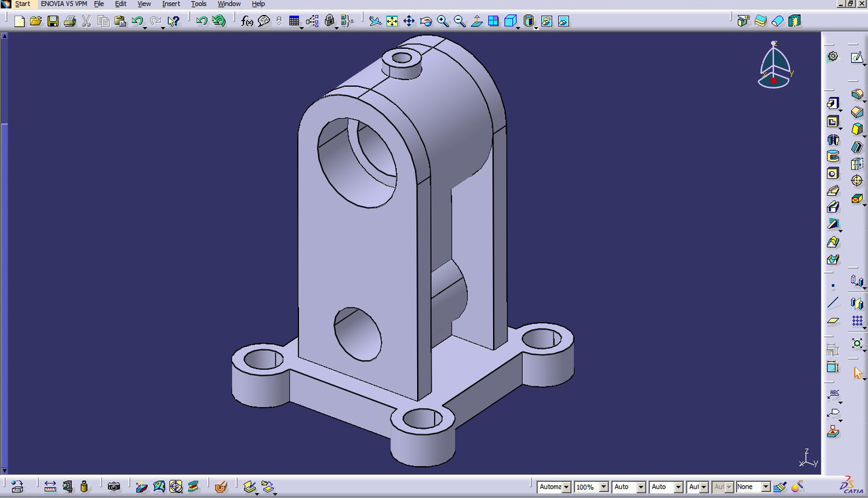The height and width of the screenshot is (498, 868).
Task: Click the Measure Between icon
Action: pyautogui.click(x=50, y=486)
